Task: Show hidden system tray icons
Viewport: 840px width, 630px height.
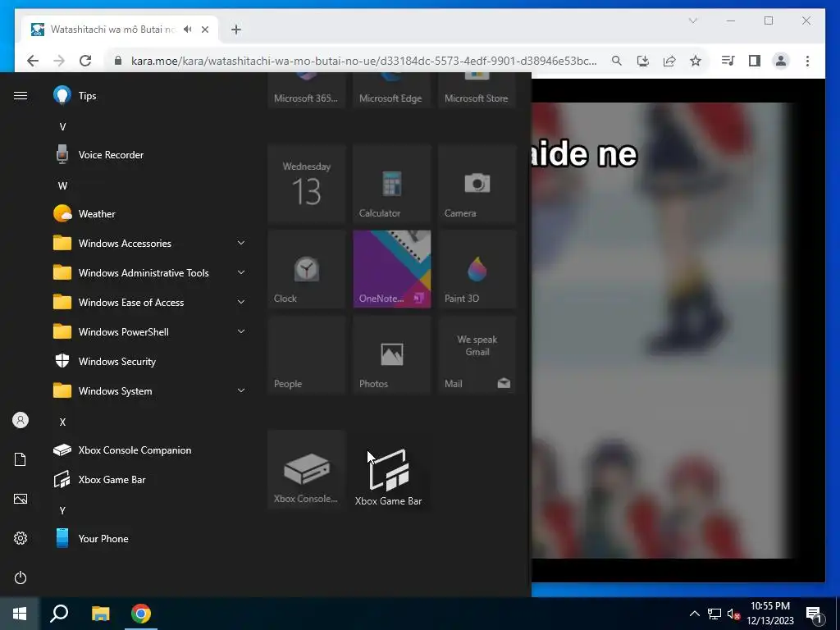Action: point(694,614)
